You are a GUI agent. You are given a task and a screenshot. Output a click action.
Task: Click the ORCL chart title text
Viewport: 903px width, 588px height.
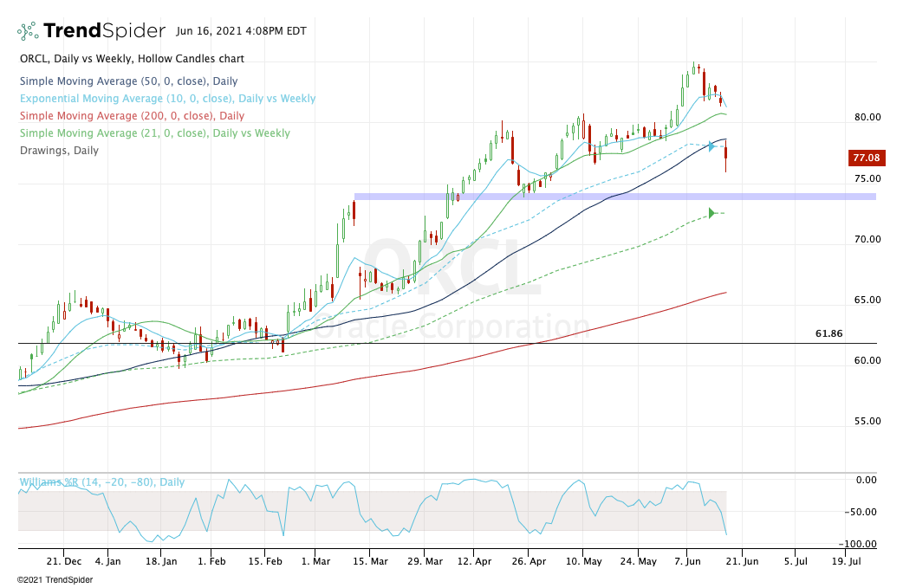point(131,59)
